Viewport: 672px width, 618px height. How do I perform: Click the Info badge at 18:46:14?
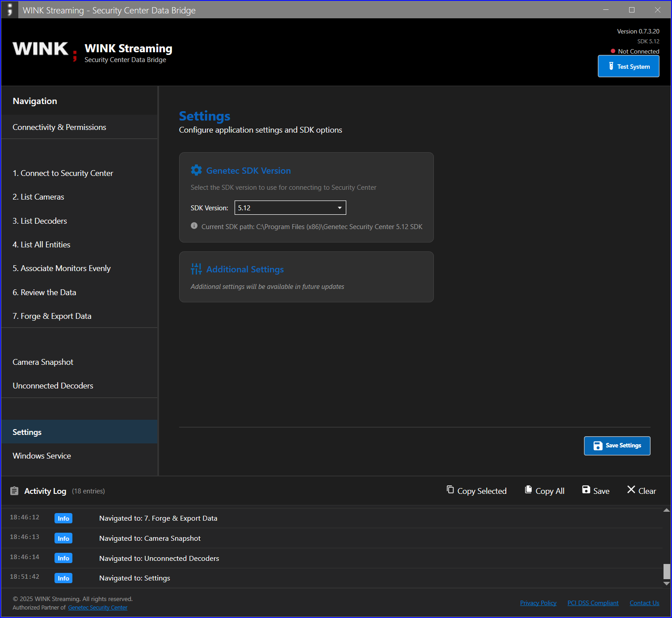(x=63, y=558)
